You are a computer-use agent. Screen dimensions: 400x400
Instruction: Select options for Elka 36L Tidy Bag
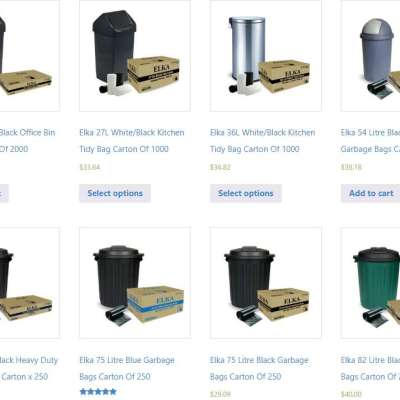(246, 193)
